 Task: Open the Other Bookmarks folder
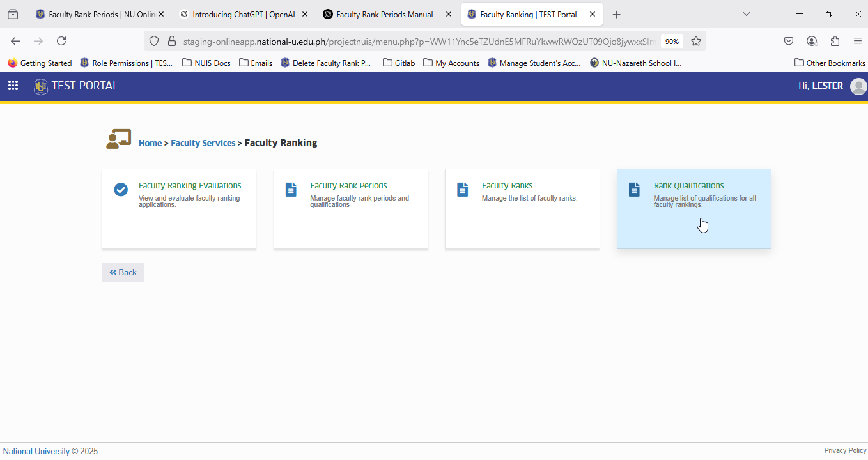830,63
